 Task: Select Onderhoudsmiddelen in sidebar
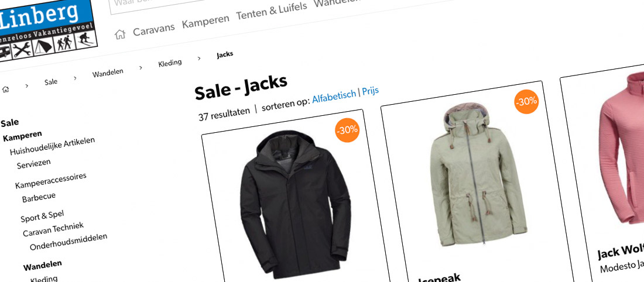[68, 242]
